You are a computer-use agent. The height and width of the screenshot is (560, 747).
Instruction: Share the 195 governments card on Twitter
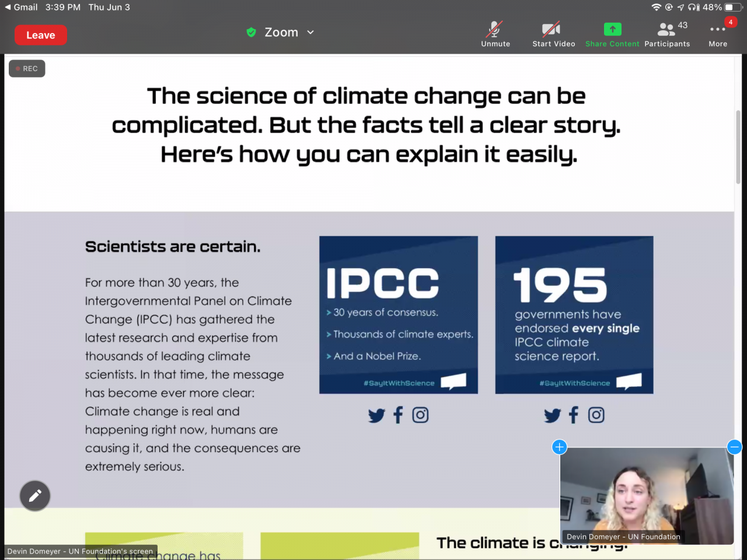(x=552, y=415)
